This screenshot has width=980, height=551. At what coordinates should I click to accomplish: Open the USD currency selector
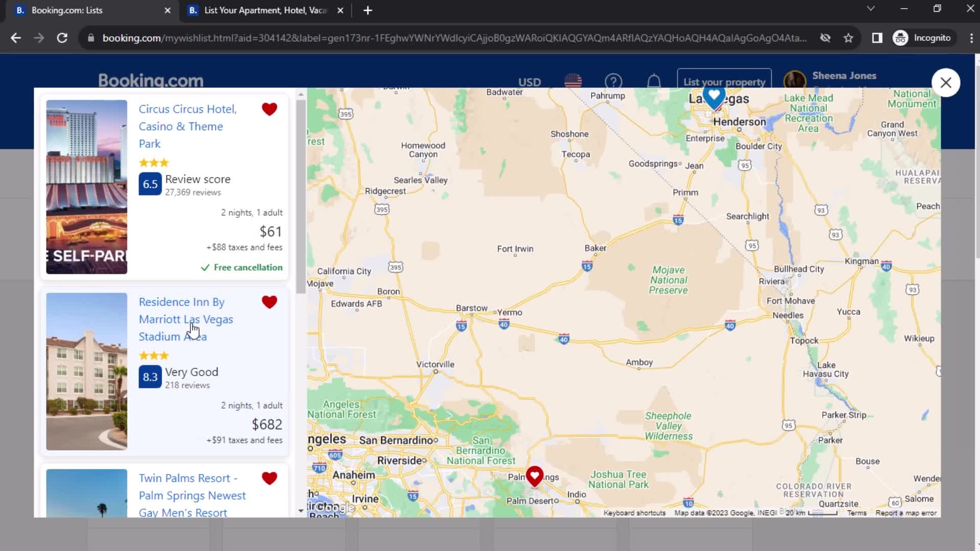coord(529,82)
